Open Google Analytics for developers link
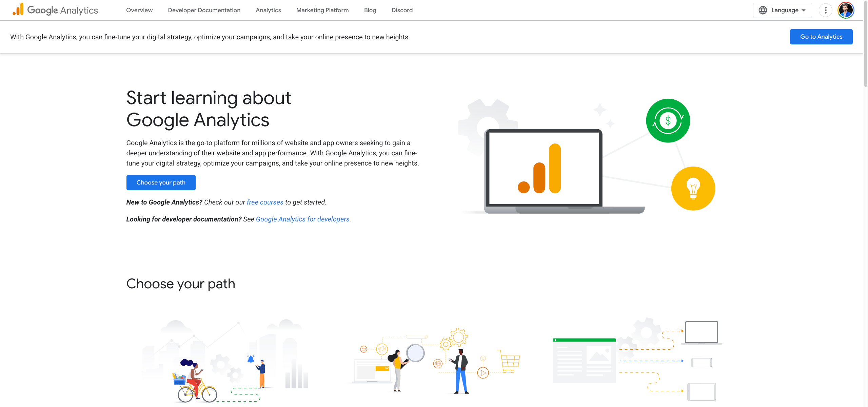Viewport: 868px width, 407px height. click(x=302, y=219)
